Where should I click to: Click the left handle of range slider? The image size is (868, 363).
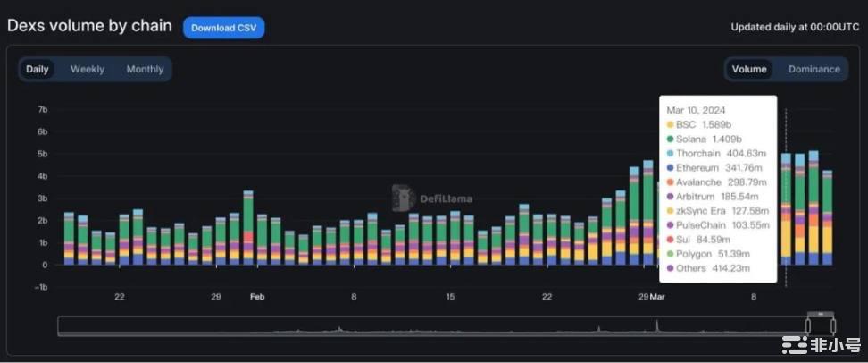click(808, 325)
